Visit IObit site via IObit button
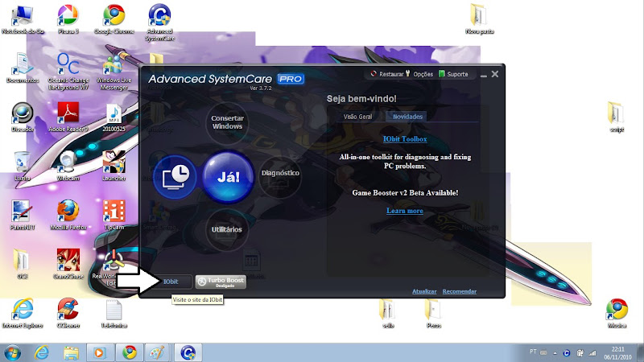This screenshot has width=644, height=362. coord(171,282)
